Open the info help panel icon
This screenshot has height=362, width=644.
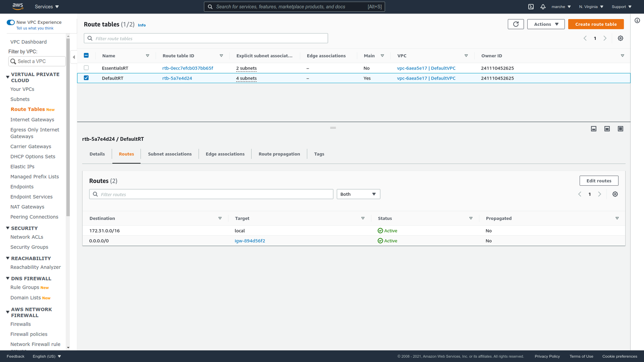point(637,21)
